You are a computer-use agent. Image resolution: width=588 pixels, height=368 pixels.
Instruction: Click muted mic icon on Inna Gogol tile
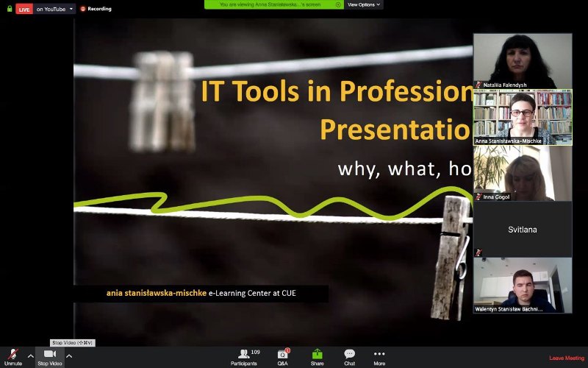coord(478,197)
